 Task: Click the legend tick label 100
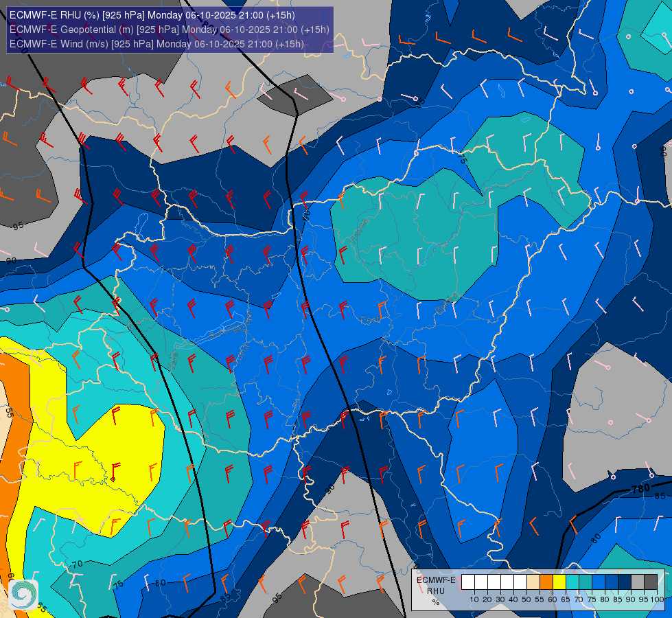(658, 599)
